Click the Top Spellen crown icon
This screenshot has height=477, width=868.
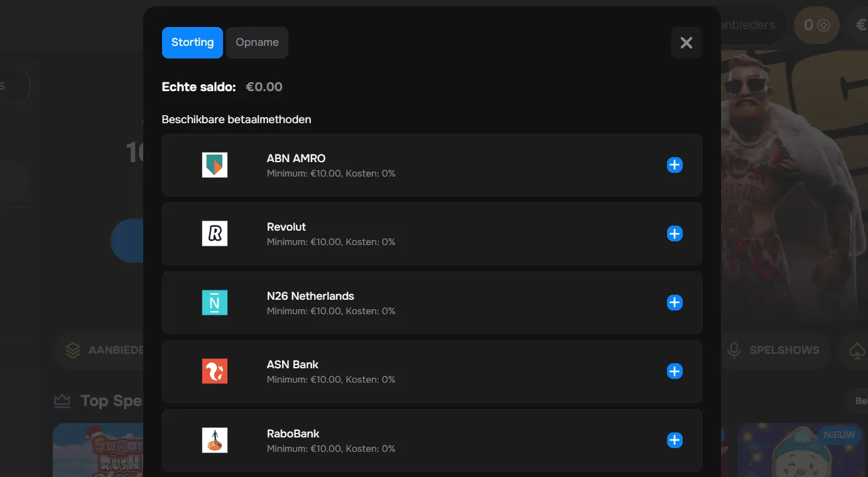click(x=62, y=400)
